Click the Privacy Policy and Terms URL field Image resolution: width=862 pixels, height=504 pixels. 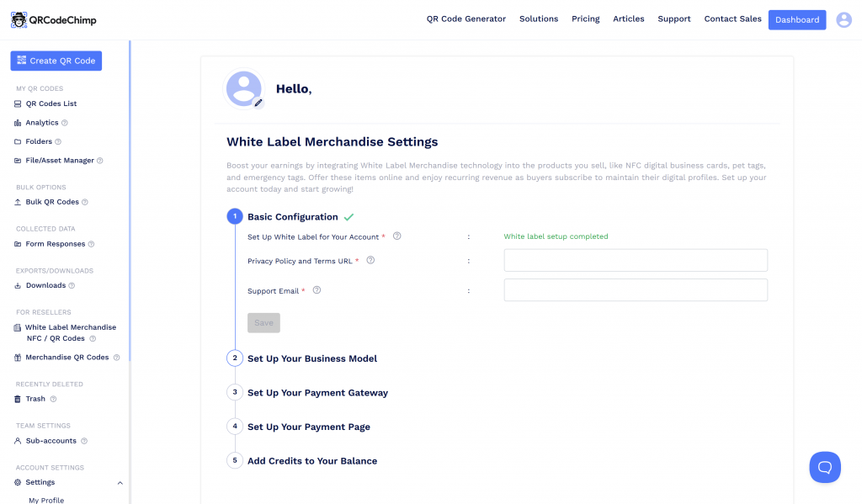click(636, 261)
